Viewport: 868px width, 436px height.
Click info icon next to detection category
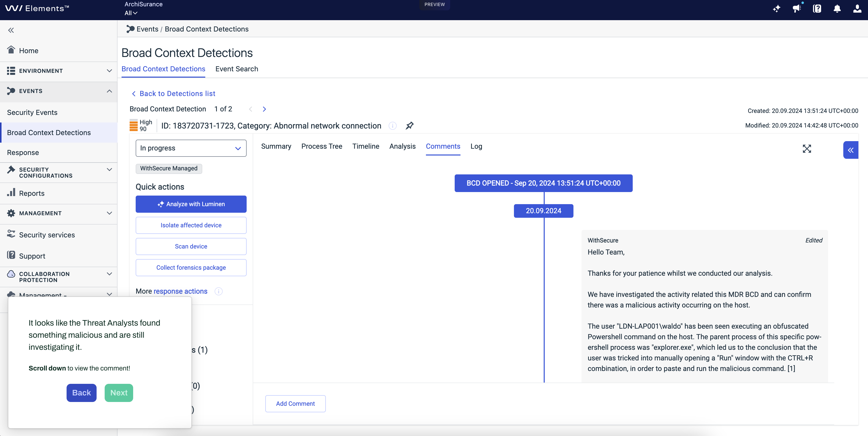tap(392, 126)
